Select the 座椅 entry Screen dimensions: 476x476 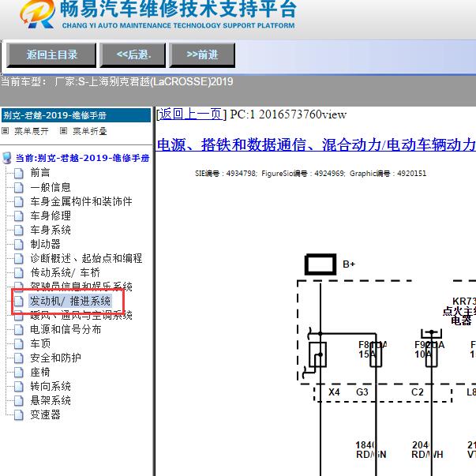click(x=40, y=372)
